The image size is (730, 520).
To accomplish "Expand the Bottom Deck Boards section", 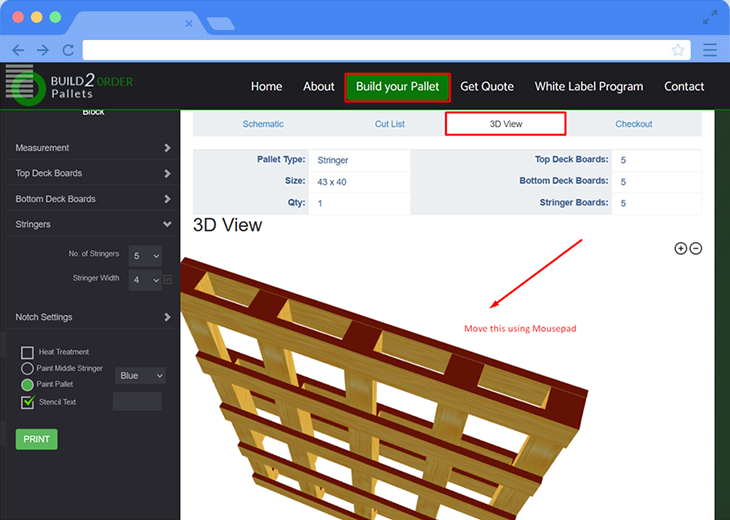I will click(x=93, y=199).
